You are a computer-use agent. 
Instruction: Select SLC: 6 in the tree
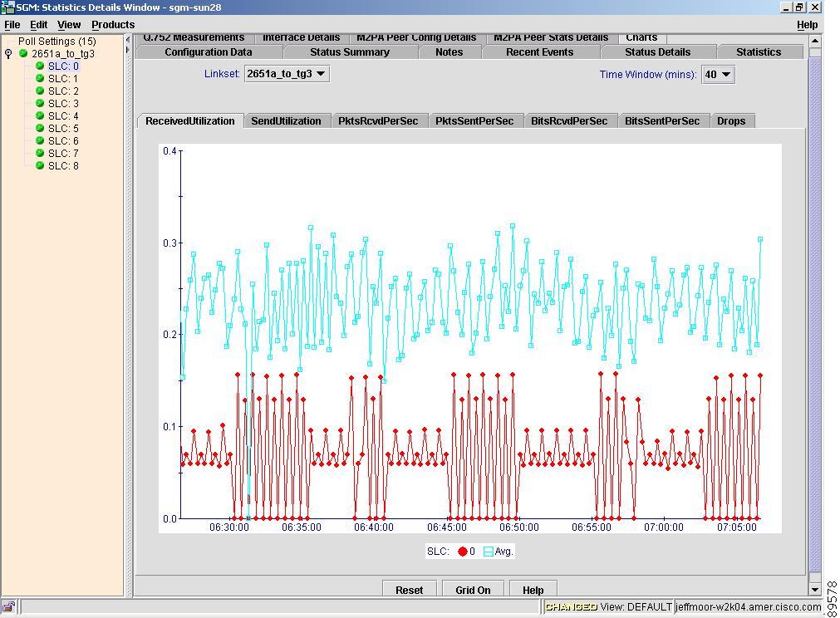[x=63, y=141]
